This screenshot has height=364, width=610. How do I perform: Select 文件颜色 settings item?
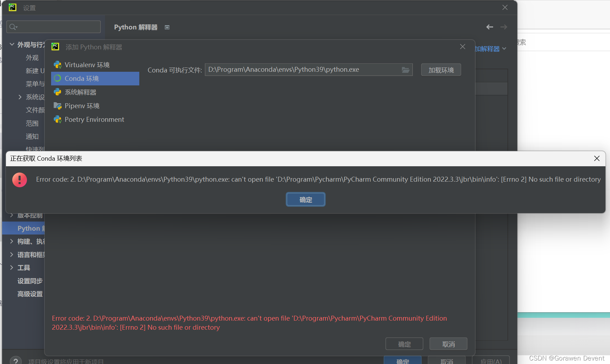pos(35,110)
